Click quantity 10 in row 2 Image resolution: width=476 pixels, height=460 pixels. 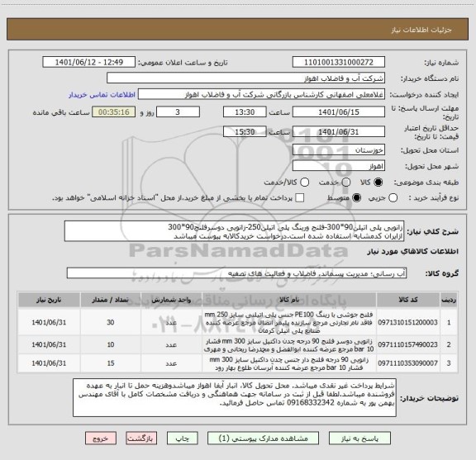111,344
